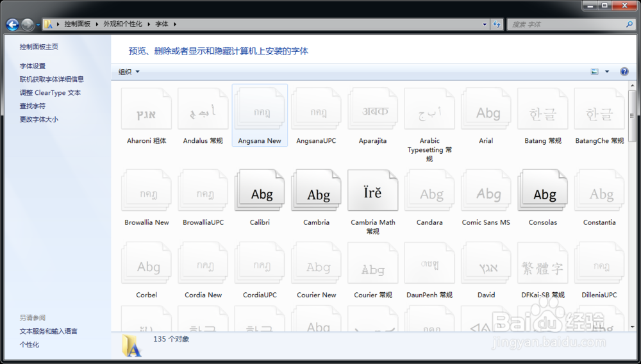Select the Constantia font icon
The height and width of the screenshot is (364, 641).
coord(599,191)
